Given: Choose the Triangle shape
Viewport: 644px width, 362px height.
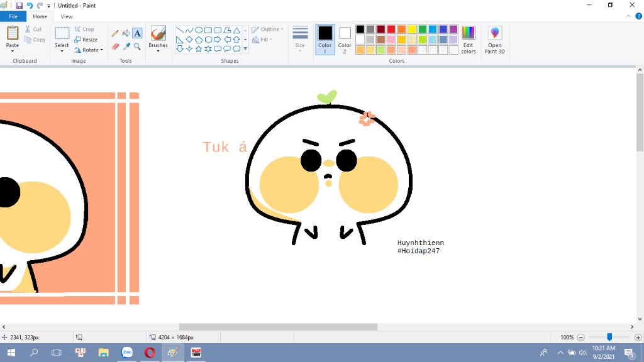Looking at the screenshot, I should click(x=236, y=30).
